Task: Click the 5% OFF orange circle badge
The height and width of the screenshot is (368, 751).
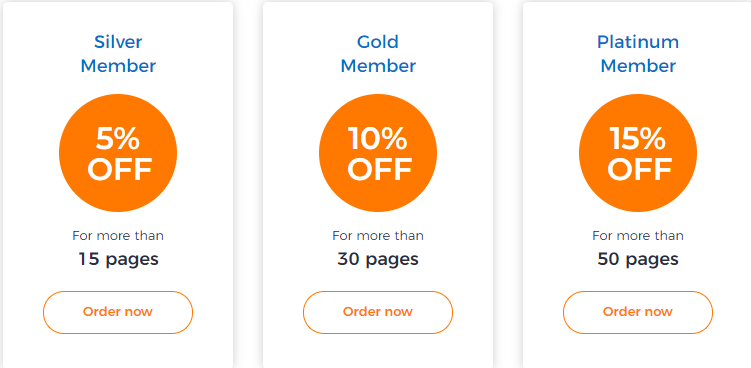Action: point(118,153)
